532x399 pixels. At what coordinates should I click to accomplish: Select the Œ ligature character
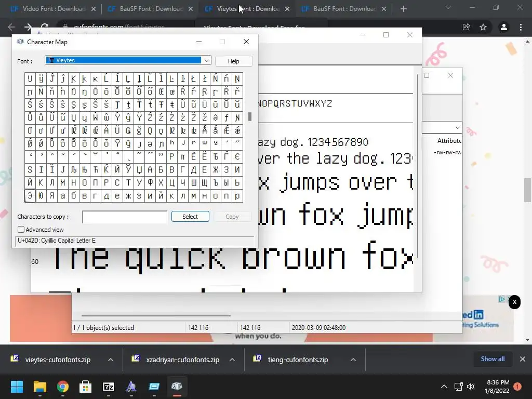pyautogui.click(x=161, y=91)
